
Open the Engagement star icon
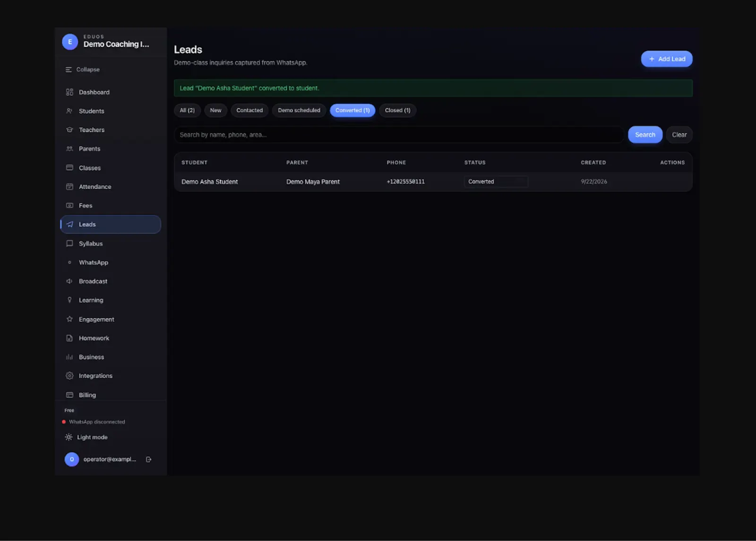click(x=69, y=319)
